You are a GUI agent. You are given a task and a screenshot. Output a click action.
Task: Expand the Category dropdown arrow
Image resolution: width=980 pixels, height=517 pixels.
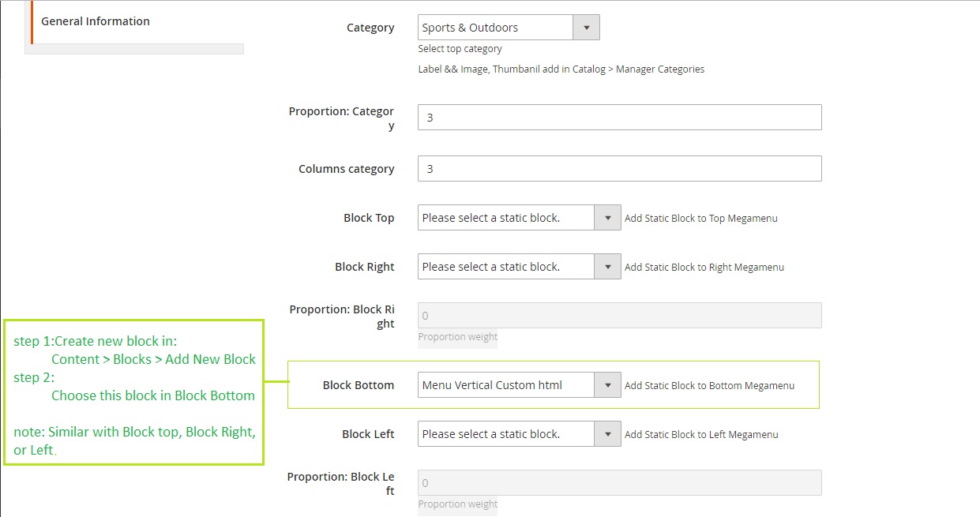tap(586, 28)
